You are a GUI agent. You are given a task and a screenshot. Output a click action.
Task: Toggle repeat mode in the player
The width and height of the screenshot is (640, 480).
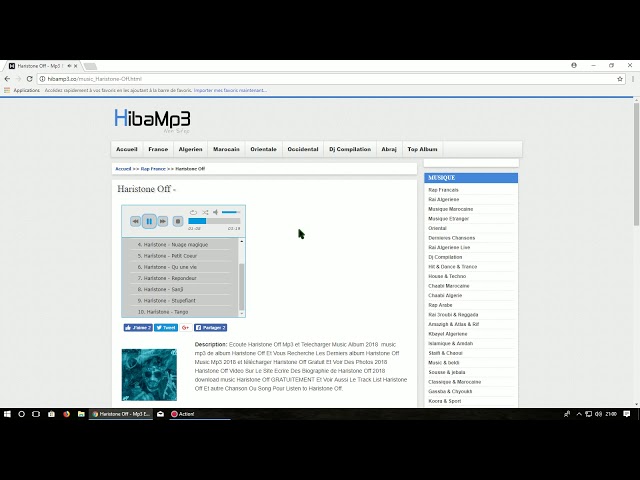pos(193,212)
